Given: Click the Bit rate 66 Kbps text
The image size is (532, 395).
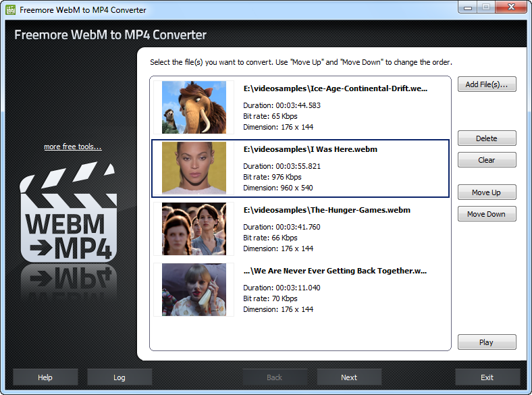Looking at the screenshot, I should coord(270,238).
